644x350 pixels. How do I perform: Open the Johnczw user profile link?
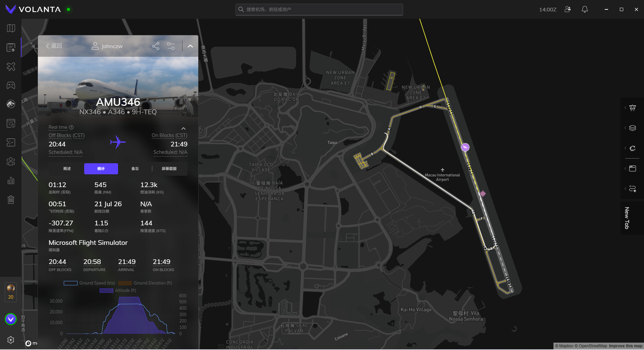click(x=107, y=46)
